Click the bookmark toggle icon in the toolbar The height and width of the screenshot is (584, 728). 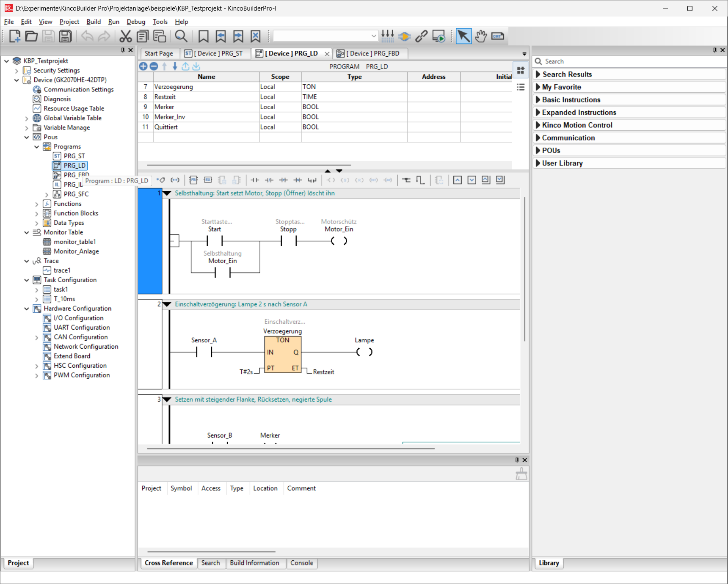[204, 36]
